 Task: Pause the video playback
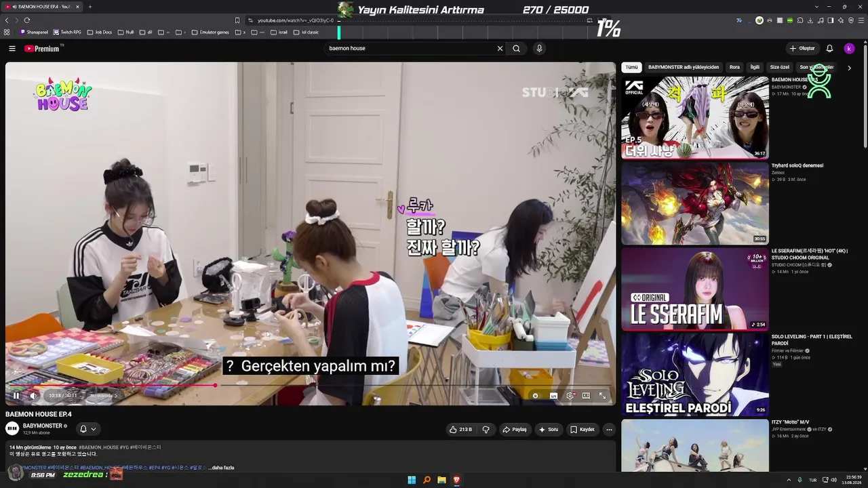[16, 396]
